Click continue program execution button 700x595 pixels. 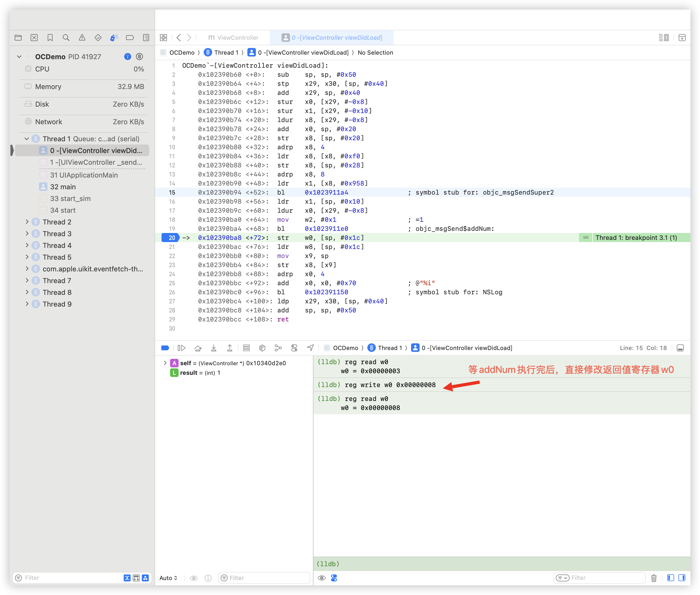(182, 348)
